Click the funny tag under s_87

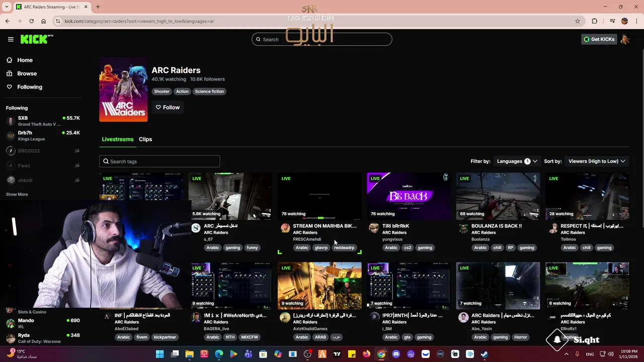point(252,247)
